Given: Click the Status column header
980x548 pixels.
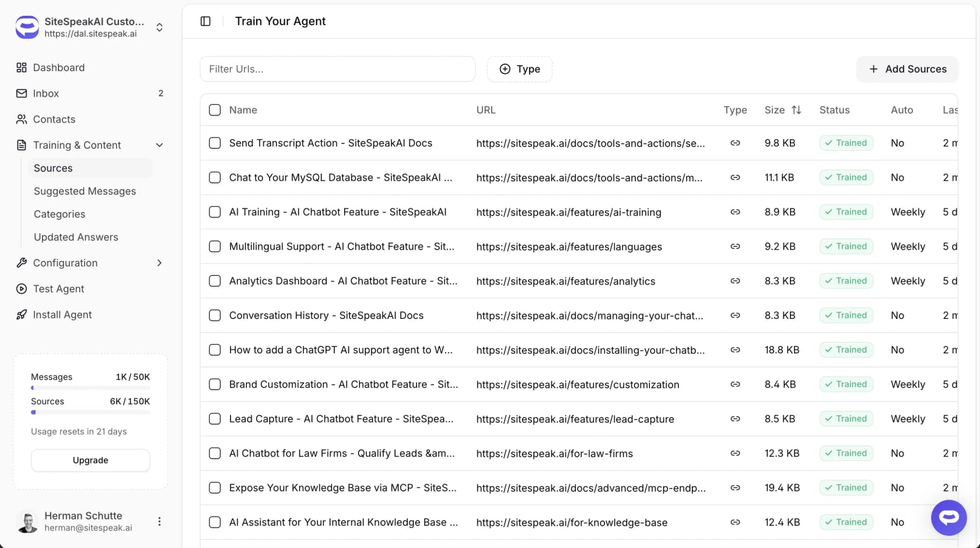Looking at the screenshot, I should coord(834,110).
